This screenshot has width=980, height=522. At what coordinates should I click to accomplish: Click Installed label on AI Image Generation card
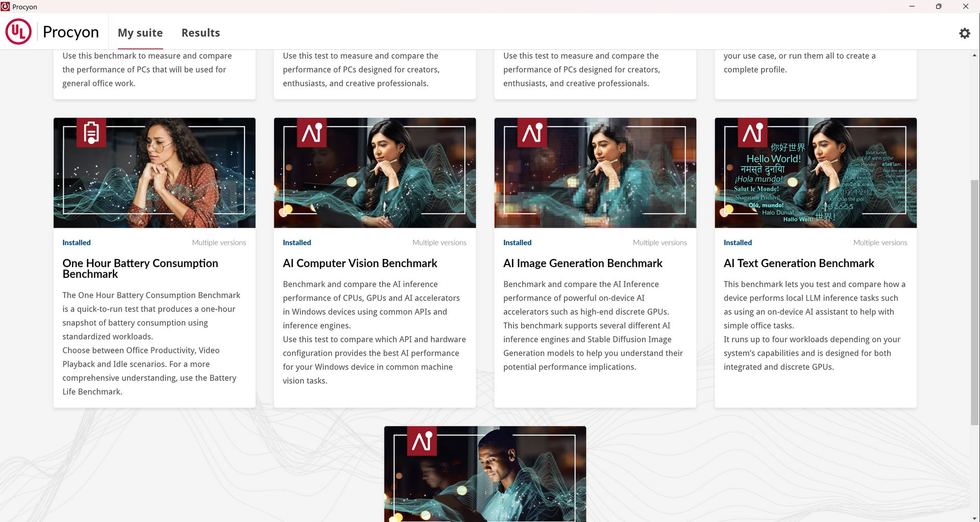click(x=518, y=243)
